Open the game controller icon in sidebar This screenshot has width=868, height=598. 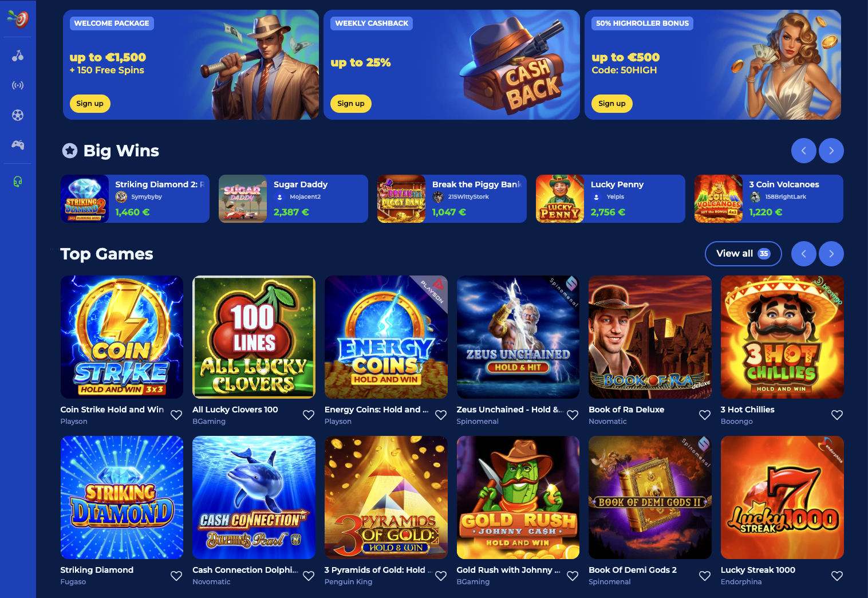[18, 145]
